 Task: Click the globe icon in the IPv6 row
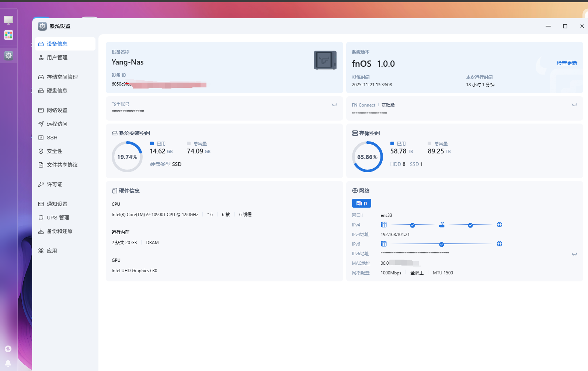pos(499,244)
